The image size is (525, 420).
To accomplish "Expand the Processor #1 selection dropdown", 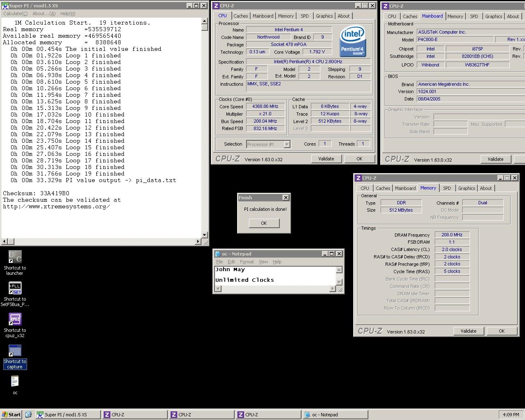I will click(x=287, y=144).
